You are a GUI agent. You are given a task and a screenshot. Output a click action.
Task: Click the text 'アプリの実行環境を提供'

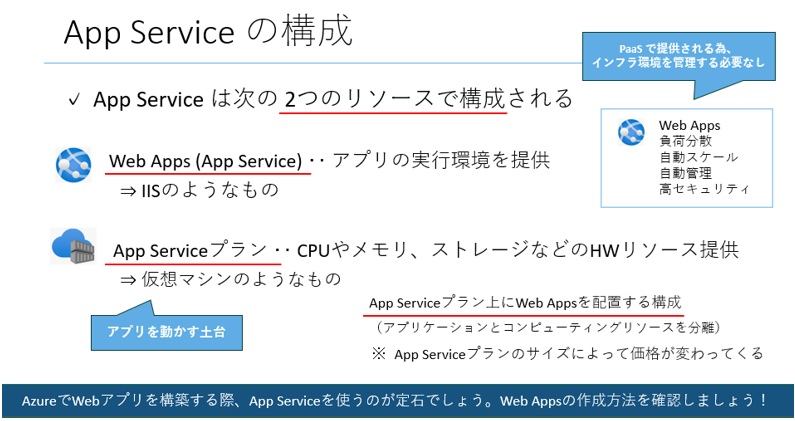(x=441, y=160)
